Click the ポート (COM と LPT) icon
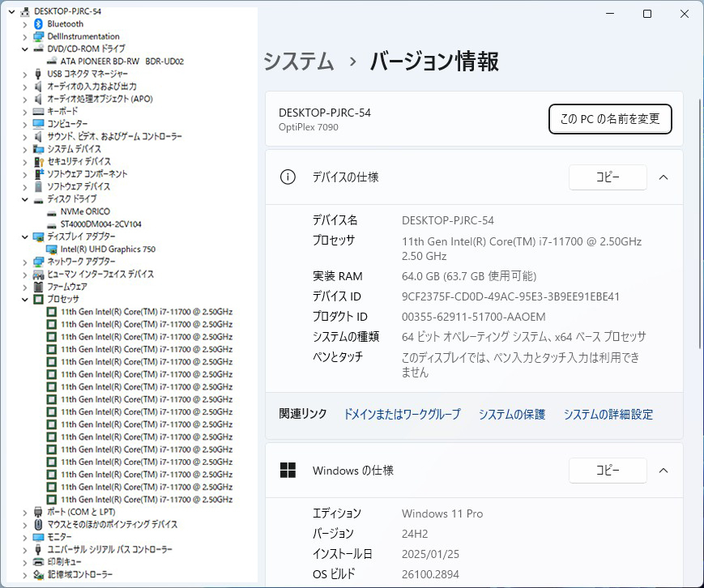Image resolution: width=704 pixels, height=588 pixels. [39, 512]
